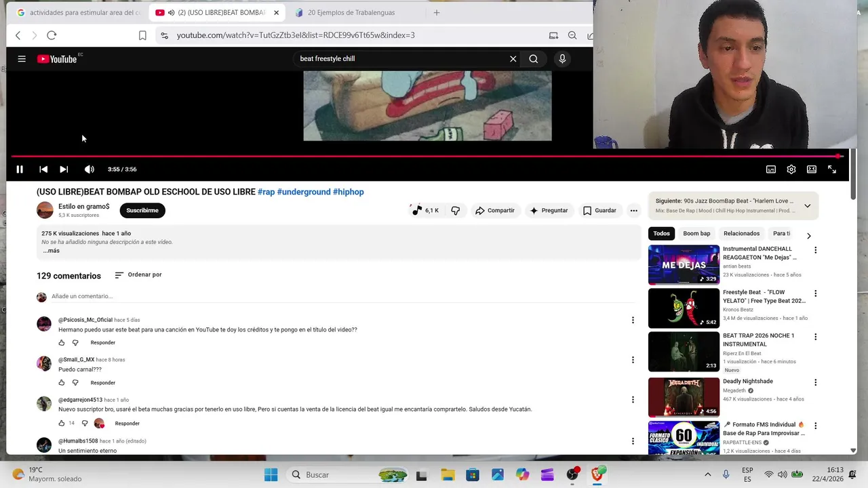Select the Boom bap filter chip
The width and height of the screenshot is (868, 488).
point(696,233)
